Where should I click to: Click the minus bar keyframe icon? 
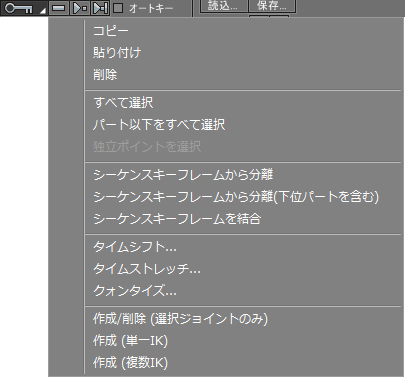pyautogui.click(x=59, y=8)
